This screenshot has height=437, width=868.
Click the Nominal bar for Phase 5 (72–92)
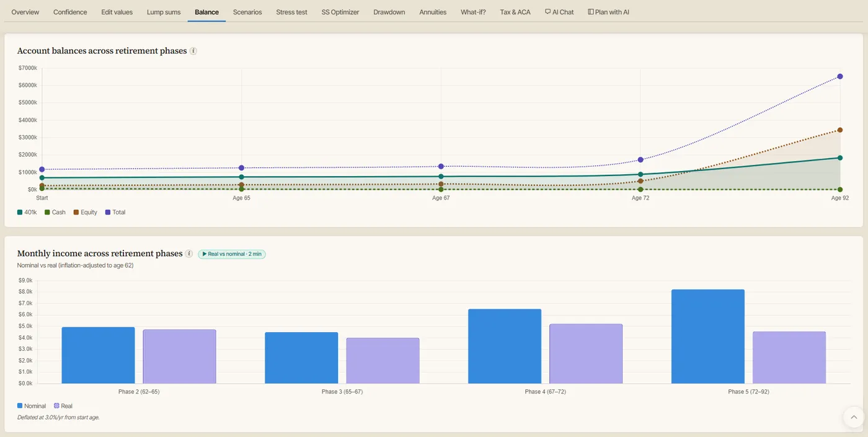tap(708, 337)
